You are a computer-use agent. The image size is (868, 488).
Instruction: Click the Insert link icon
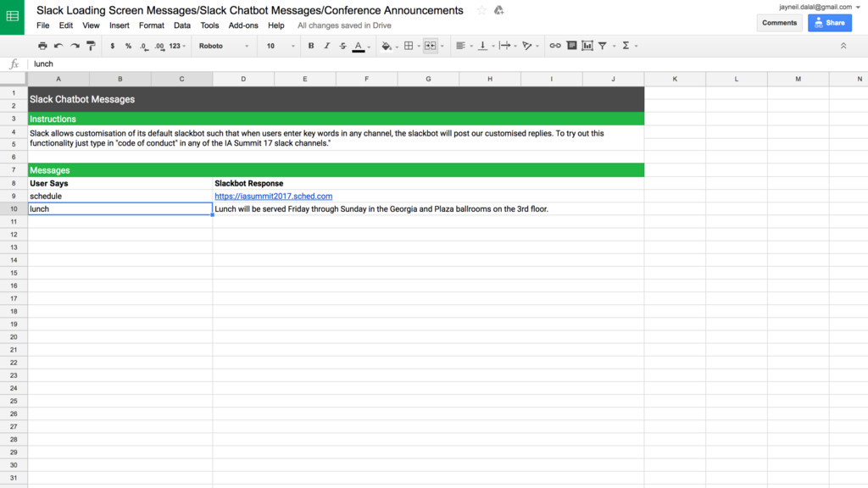pos(555,46)
